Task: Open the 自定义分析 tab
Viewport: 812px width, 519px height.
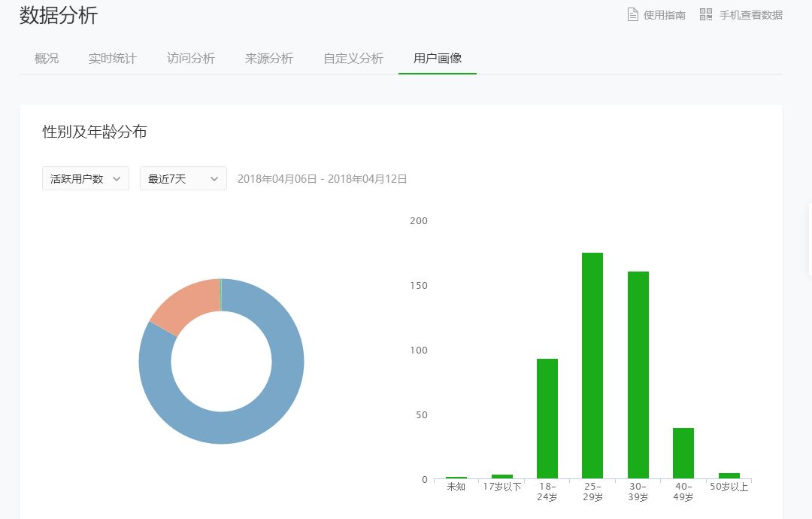Action: 353,58
